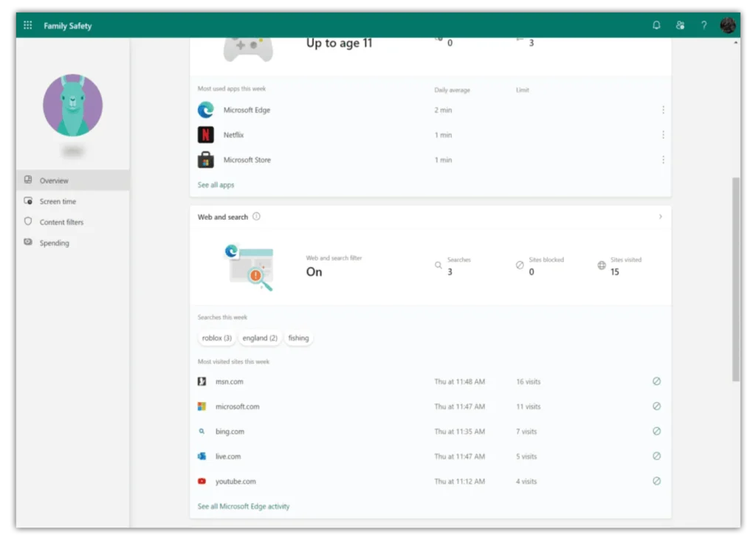Click the Up to age 11 text
The width and height of the screenshot is (756, 540).
click(x=340, y=44)
